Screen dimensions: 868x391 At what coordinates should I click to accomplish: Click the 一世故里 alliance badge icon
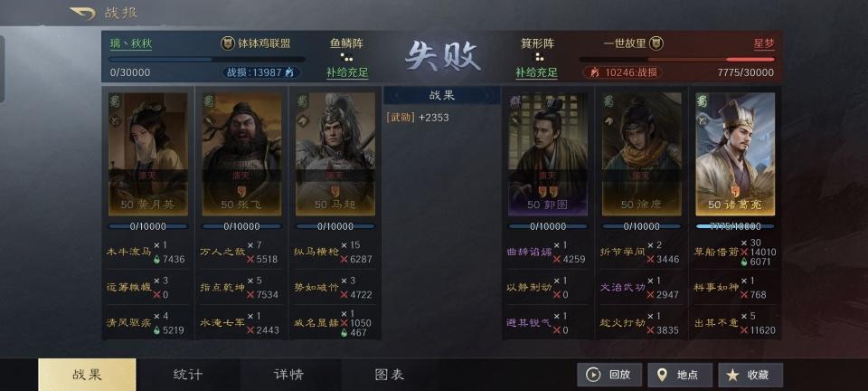pyautogui.click(x=656, y=43)
